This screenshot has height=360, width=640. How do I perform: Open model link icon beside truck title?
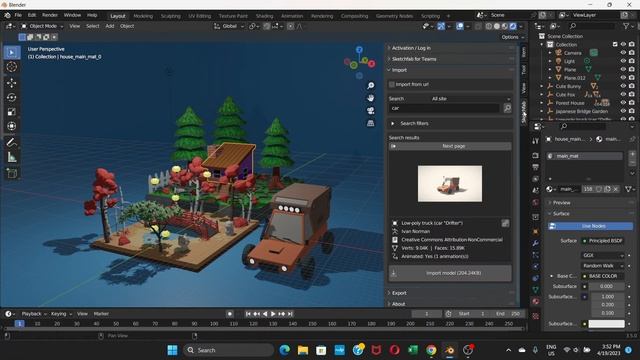505,223
